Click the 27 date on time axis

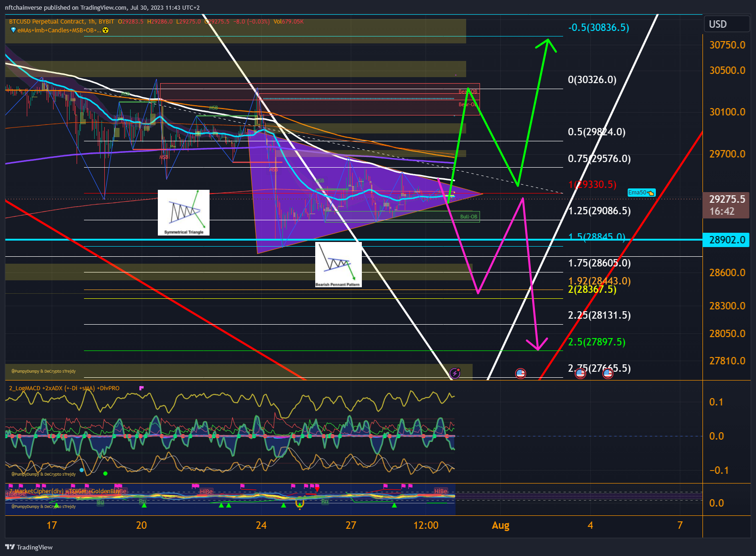351,526
